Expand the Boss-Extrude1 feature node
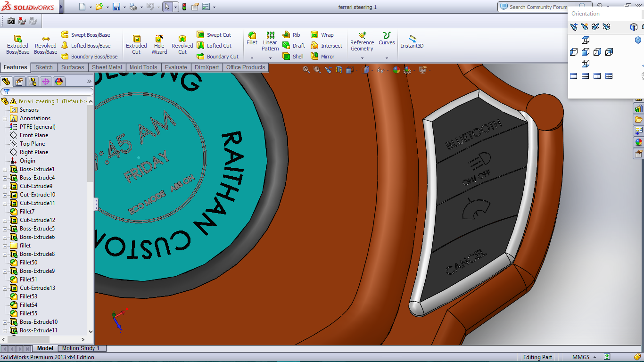Screen dimensions: 644x362 [x=5, y=169]
